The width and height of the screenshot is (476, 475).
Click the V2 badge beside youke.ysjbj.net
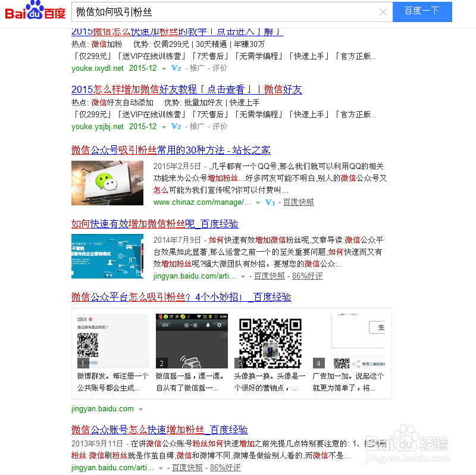(x=176, y=126)
